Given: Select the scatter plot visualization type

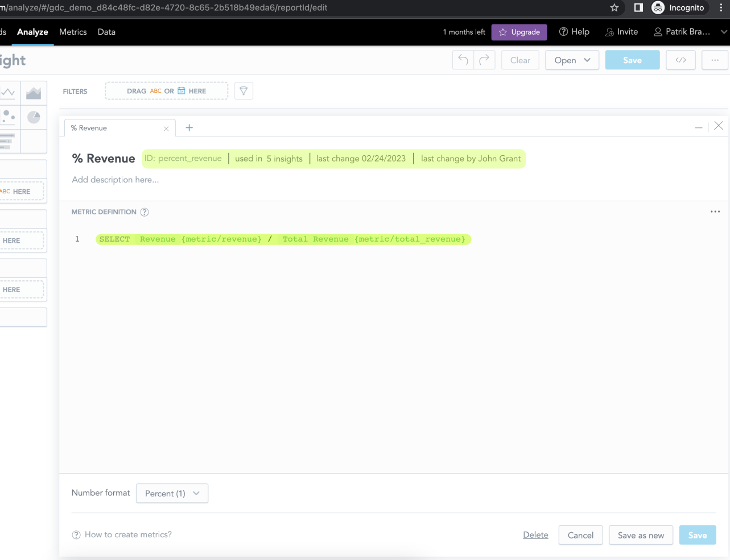Looking at the screenshot, I should click(8, 117).
